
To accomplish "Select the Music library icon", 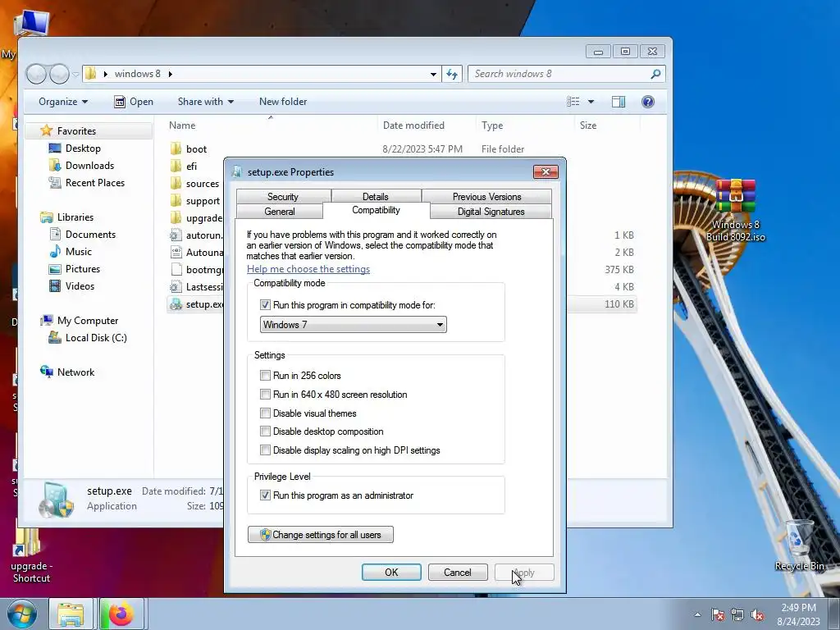I will coord(55,252).
